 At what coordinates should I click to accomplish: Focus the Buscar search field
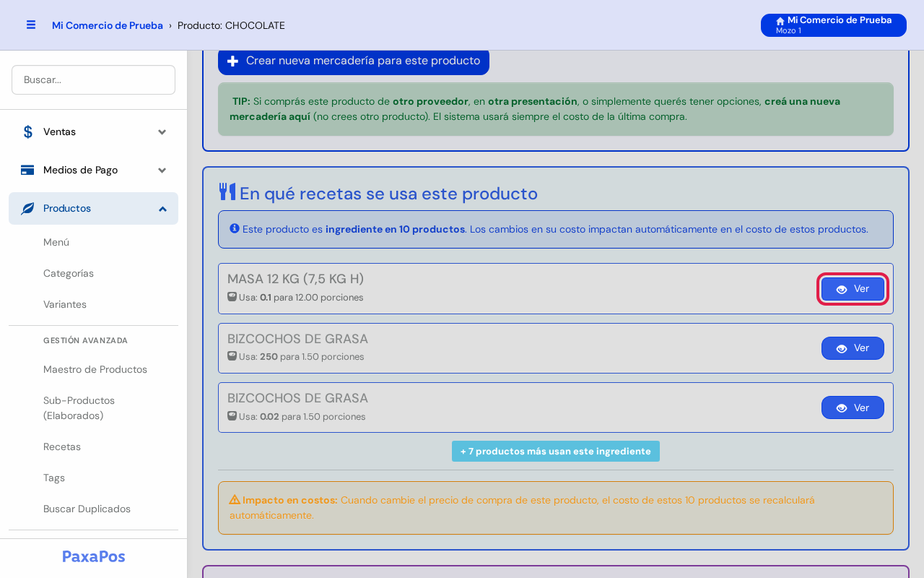pyautogui.click(x=93, y=79)
